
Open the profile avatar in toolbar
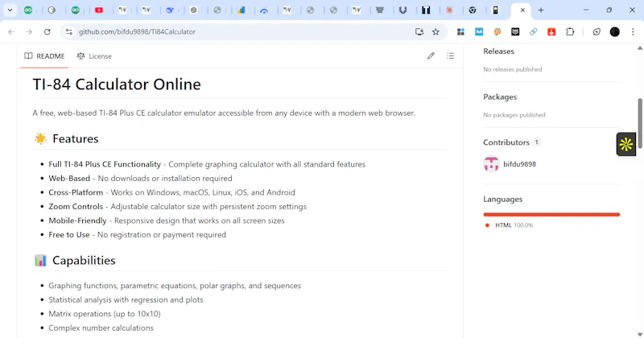click(615, 31)
